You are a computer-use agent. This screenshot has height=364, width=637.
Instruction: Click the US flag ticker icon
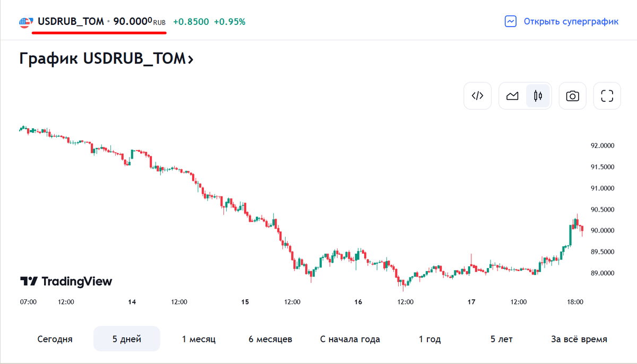pyautogui.click(x=25, y=22)
